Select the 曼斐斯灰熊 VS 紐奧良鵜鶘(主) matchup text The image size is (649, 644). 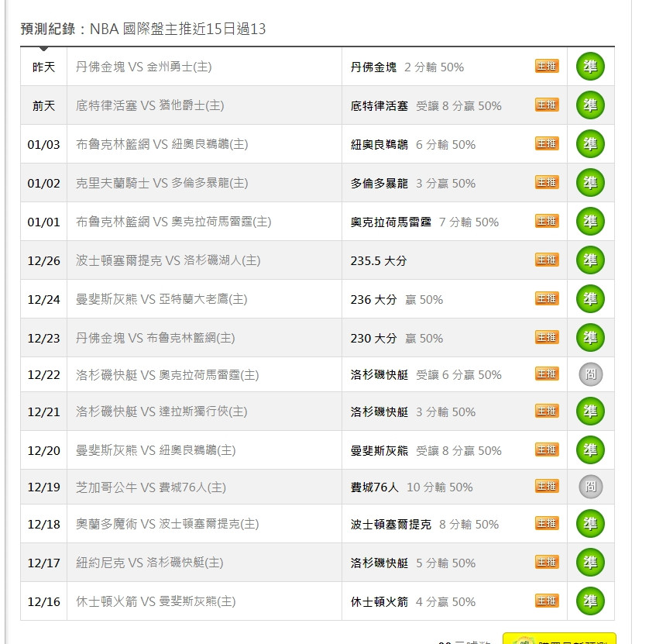(x=156, y=450)
